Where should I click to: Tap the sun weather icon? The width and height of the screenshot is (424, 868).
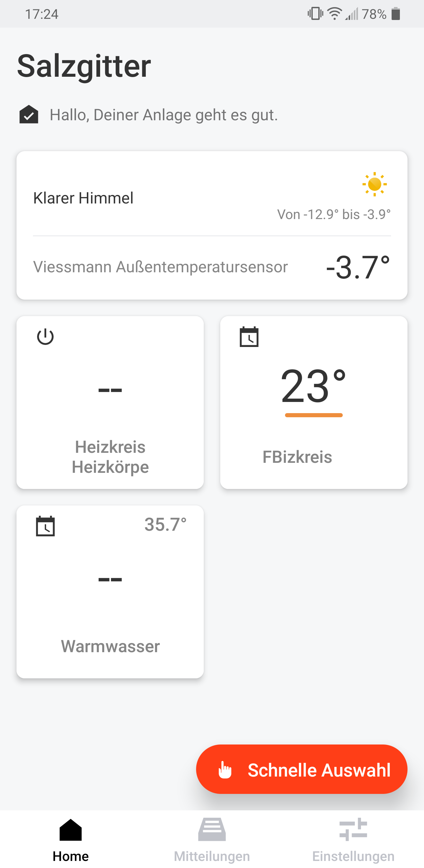375,184
